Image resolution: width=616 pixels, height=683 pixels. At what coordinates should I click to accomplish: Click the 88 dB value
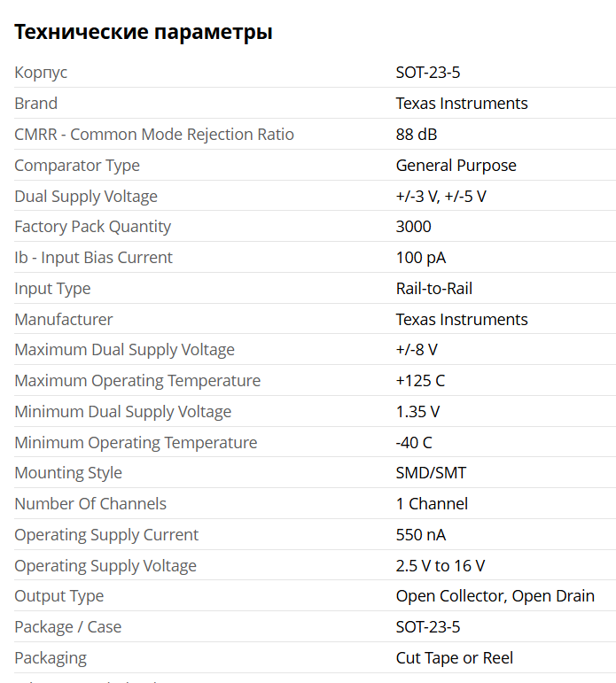coord(417,135)
